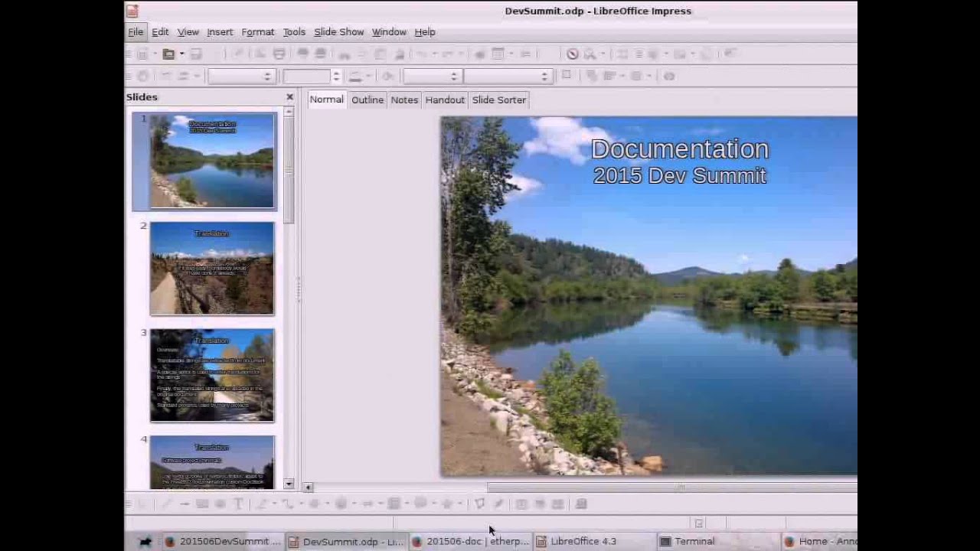
Task: Click the Zoom magnifier toolbar icon
Action: pos(589,54)
